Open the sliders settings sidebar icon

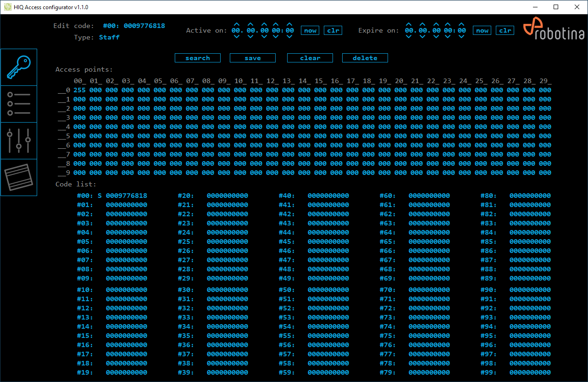tap(19, 140)
